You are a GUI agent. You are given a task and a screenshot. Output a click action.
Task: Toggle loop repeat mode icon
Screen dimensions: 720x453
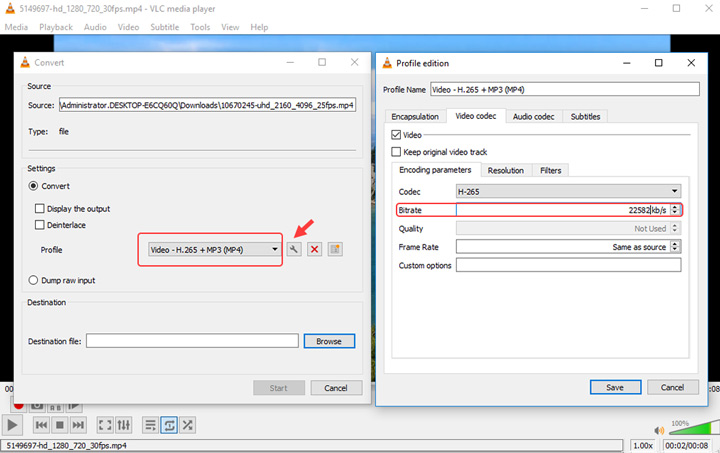[169, 425]
